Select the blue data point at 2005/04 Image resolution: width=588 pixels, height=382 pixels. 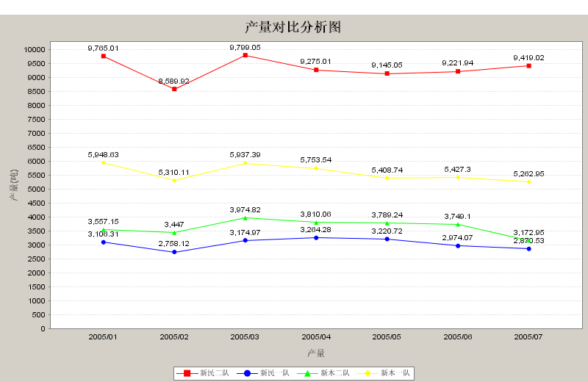coord(316,237)
